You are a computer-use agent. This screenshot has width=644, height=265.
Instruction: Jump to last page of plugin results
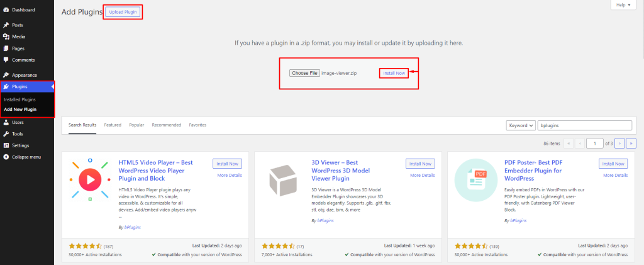[x=631, y=143]
